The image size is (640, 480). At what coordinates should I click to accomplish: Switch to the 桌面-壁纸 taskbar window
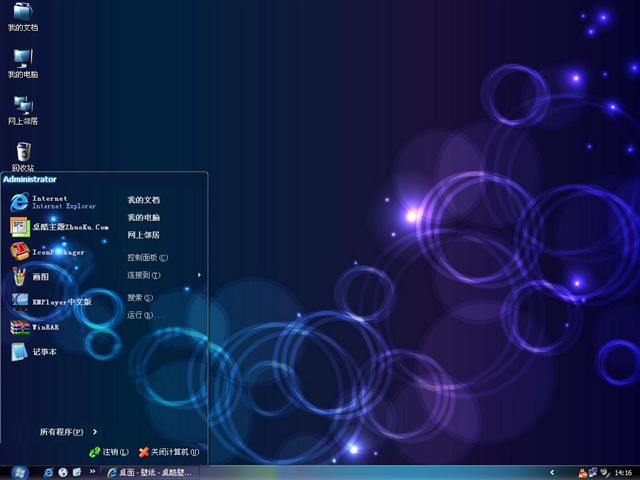pyautogui.click(x=150, y=472)
